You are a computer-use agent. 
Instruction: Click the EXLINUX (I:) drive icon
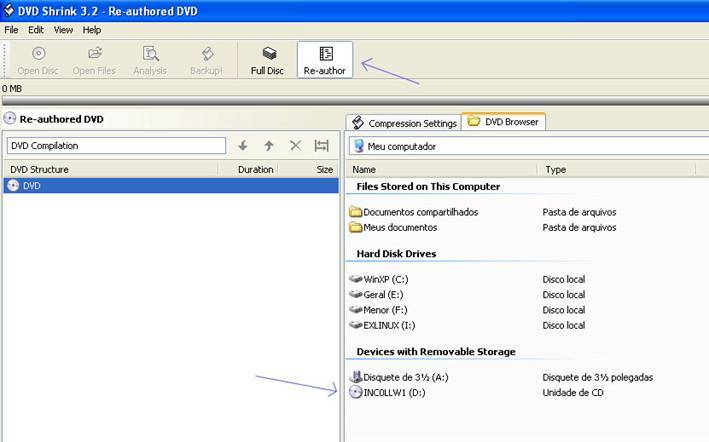point(356,325)
